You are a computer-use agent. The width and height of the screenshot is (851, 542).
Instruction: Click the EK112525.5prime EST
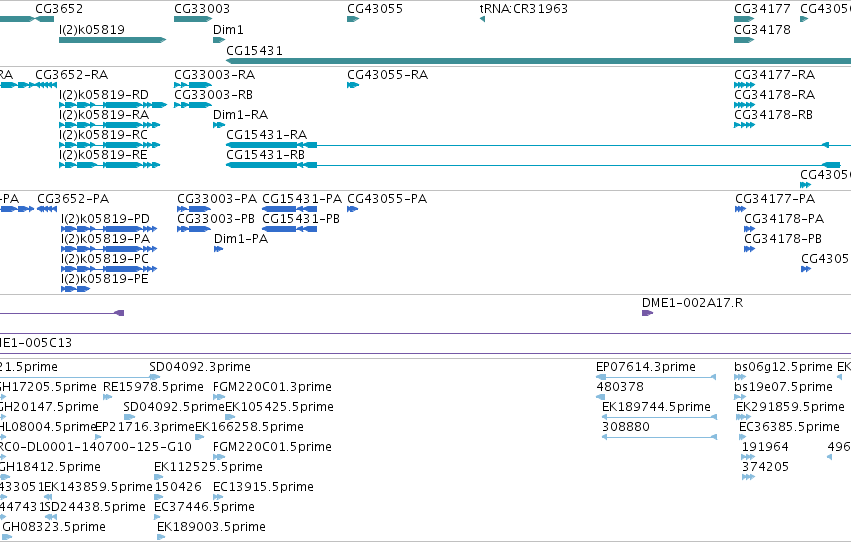[159, 477]
